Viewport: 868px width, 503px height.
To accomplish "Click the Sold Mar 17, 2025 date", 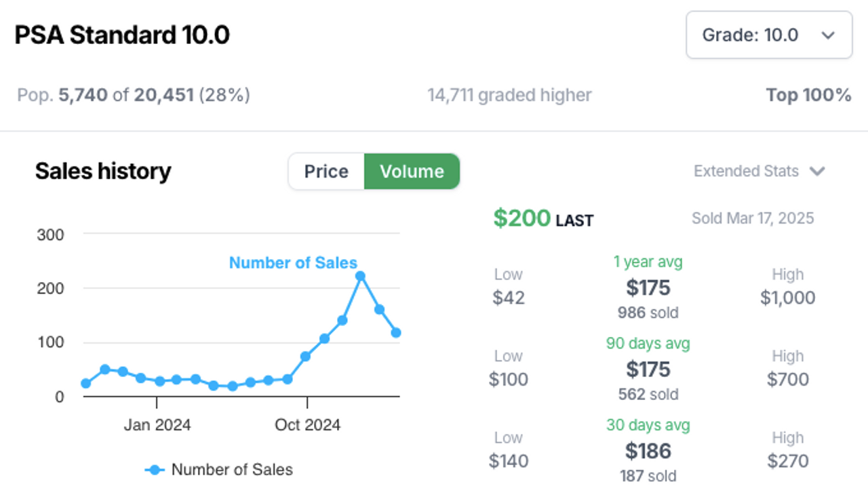I will pos(753,218).
